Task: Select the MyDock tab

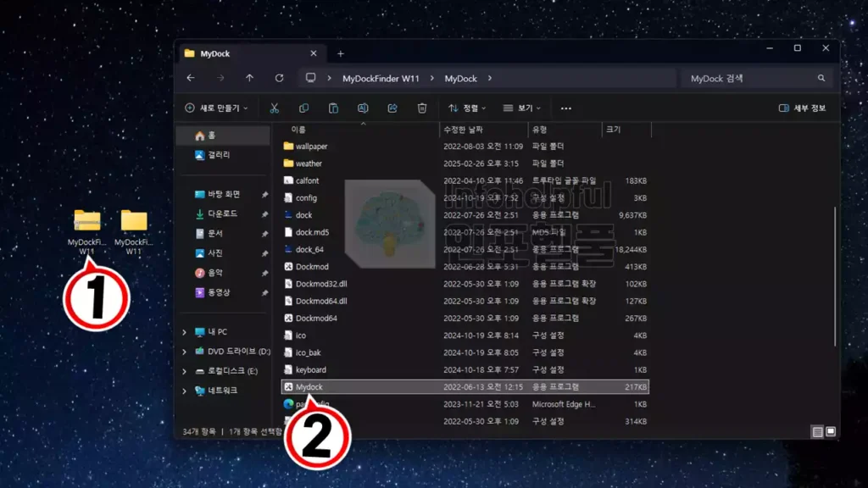Action: click(251, 53)
